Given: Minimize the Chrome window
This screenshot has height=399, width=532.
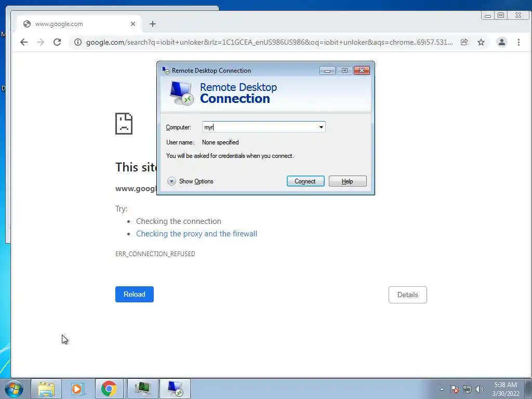Looking at the screenshot, I should pos(487,15).
